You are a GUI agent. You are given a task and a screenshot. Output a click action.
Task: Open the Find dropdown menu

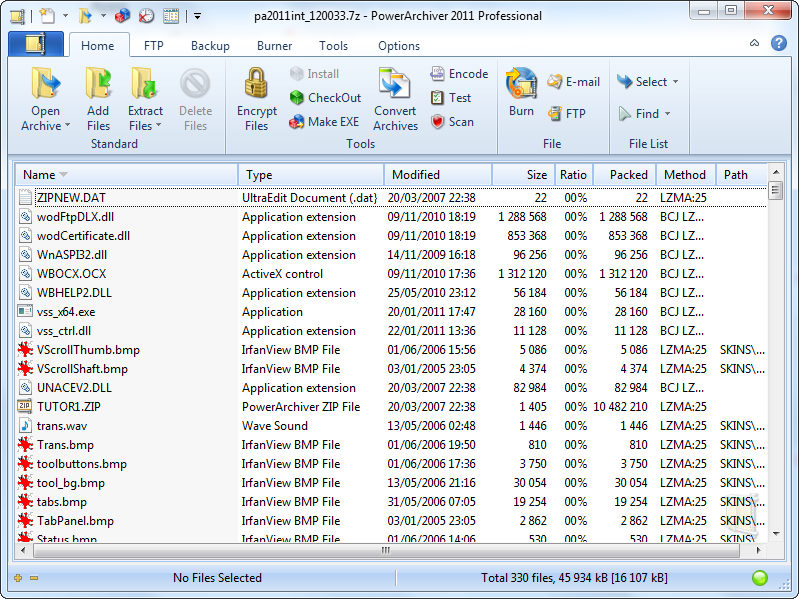click(x=644, y=114)
